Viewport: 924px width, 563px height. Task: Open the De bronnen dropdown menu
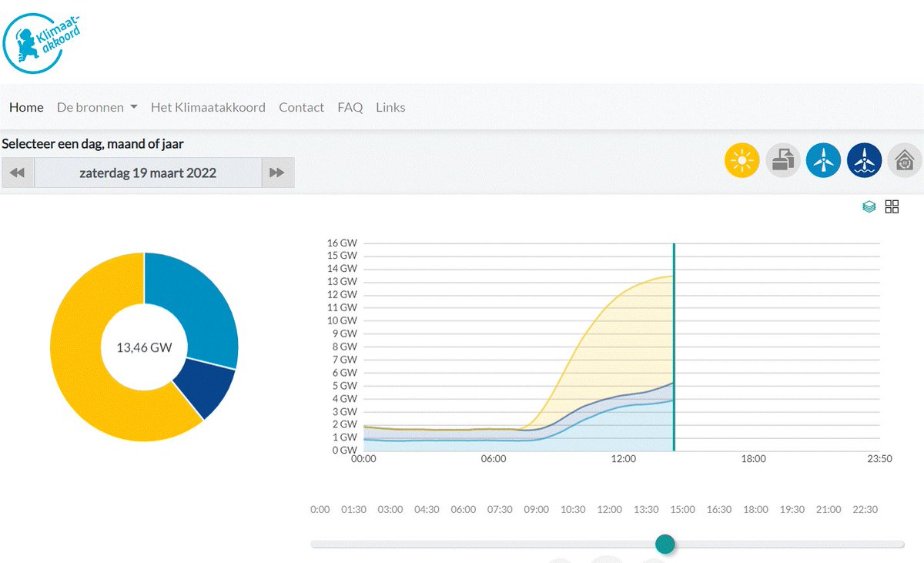tap(96, 107)
